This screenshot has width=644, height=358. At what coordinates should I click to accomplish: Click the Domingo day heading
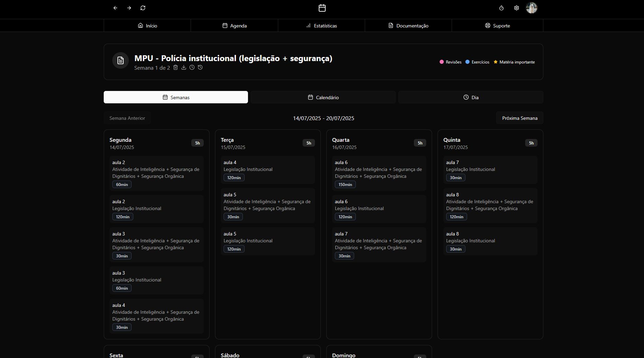click(x=344, y=355)
